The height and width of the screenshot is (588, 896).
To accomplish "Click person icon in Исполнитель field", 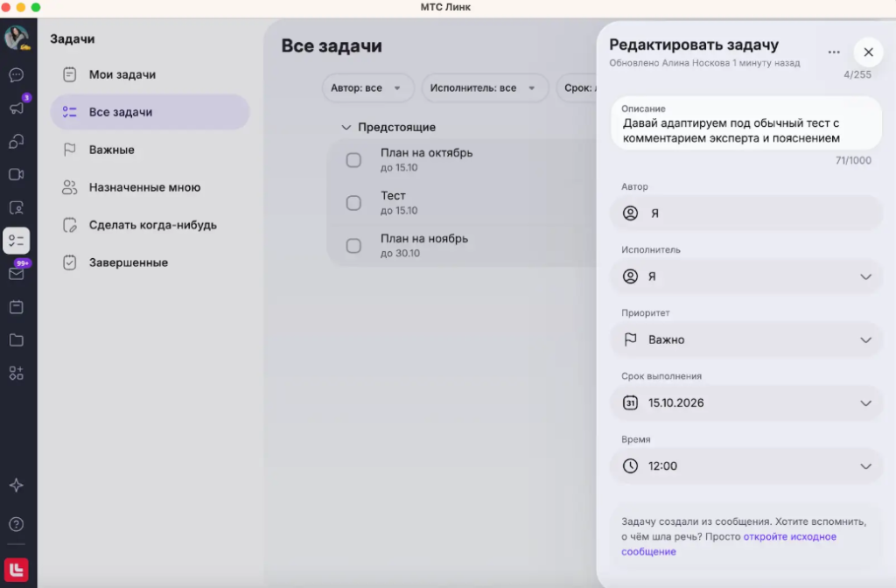I will coord(630,276).
